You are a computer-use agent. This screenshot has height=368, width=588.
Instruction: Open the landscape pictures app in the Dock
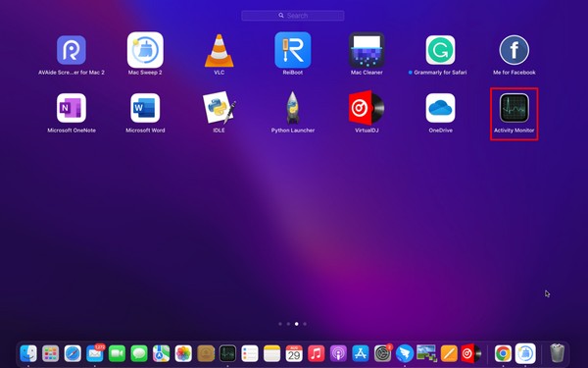tap(426, 353)
